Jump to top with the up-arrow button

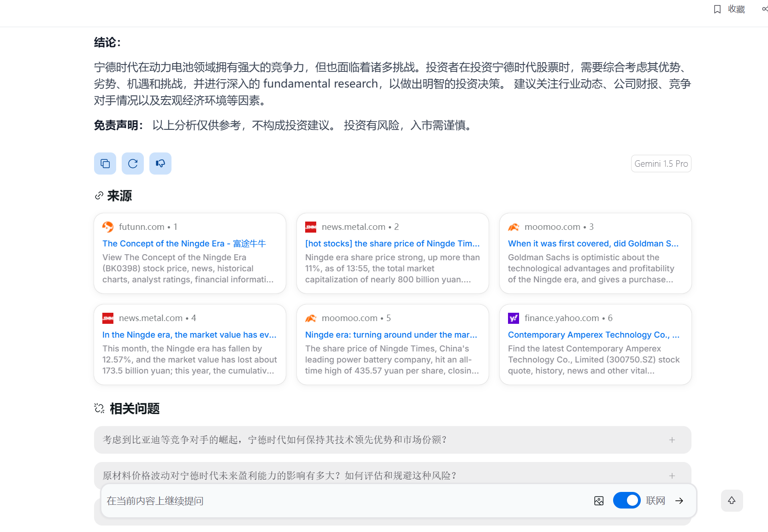pos(732,501)
